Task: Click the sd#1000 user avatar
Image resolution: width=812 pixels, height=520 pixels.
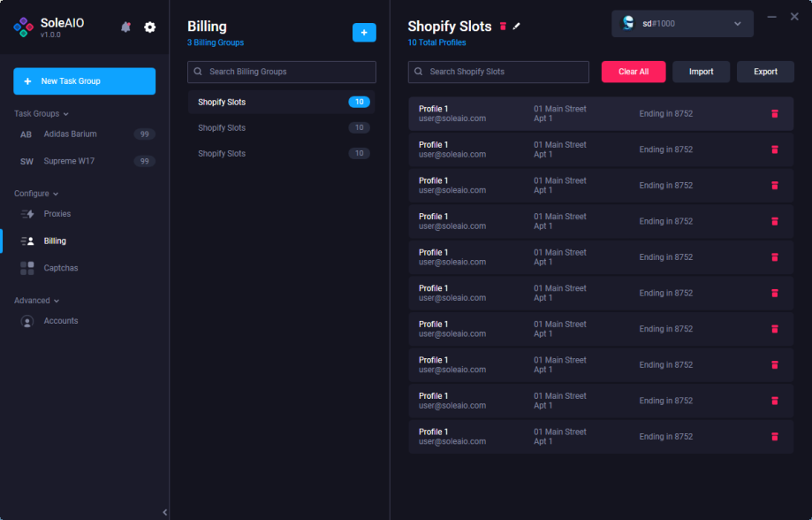Action: coord(627,23)
